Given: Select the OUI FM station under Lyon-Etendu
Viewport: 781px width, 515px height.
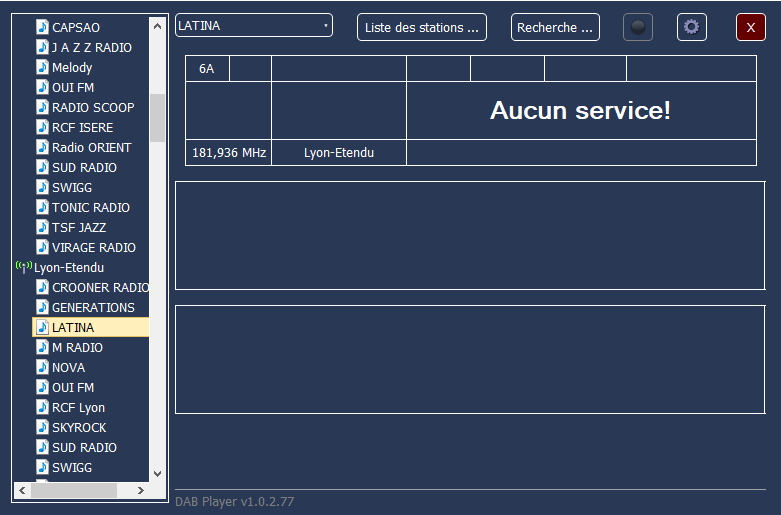Looking at the screenshot, I should (73, 387).
